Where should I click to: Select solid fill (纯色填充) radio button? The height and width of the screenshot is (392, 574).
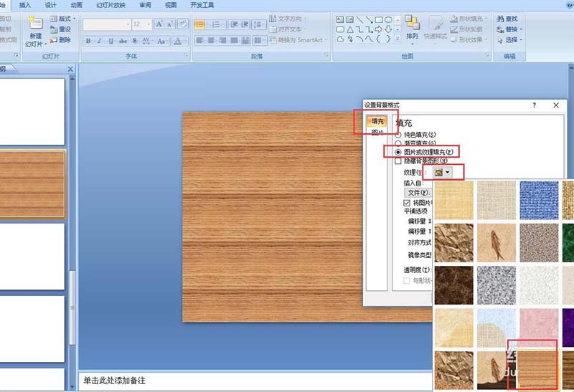398,135
